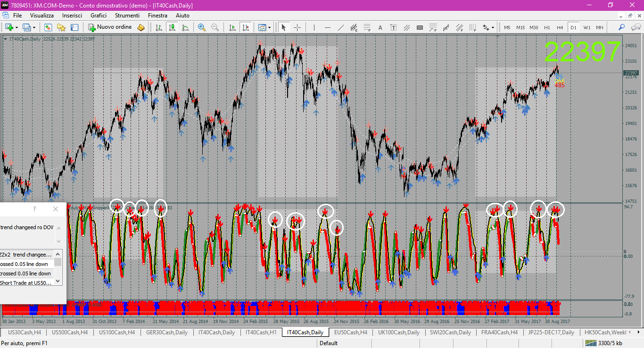
Task: Expand the Profiles dropdown arrow
Action: pyautogui.click(x=34, y=27)
